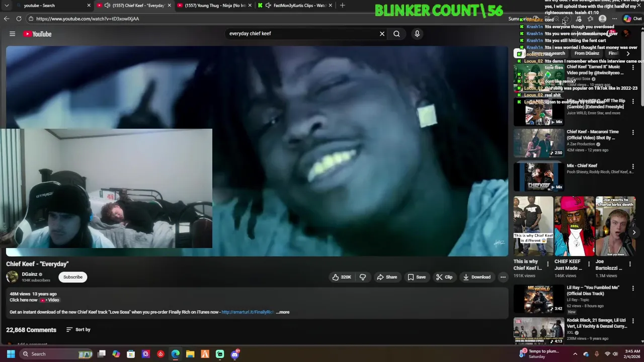This screenshot has height=362, width=644.
Task: Open the Mix - Chief Keef thumbnail
Action: (x=539, y=176)
